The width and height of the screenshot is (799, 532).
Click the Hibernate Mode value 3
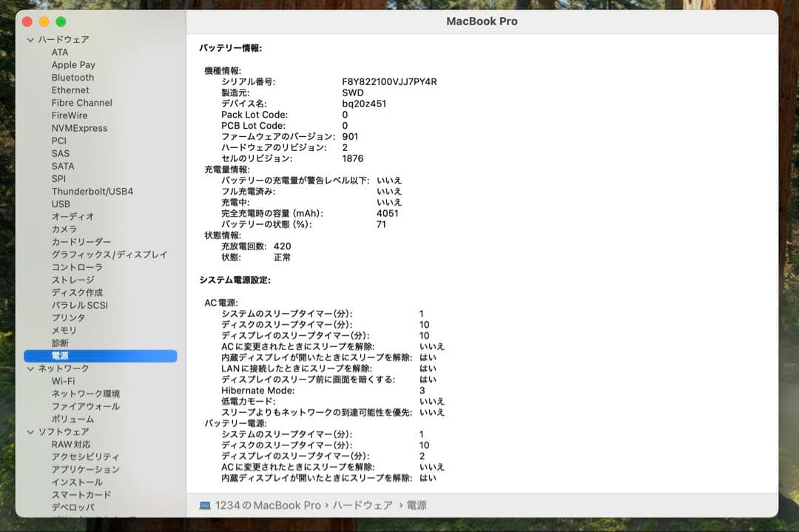coord(422,391)
